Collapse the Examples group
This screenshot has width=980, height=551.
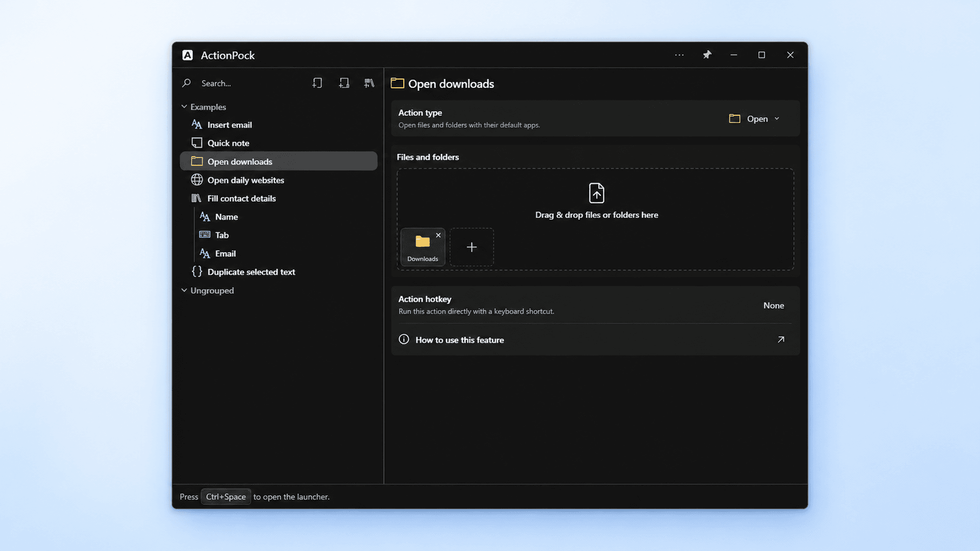[184, 107]
